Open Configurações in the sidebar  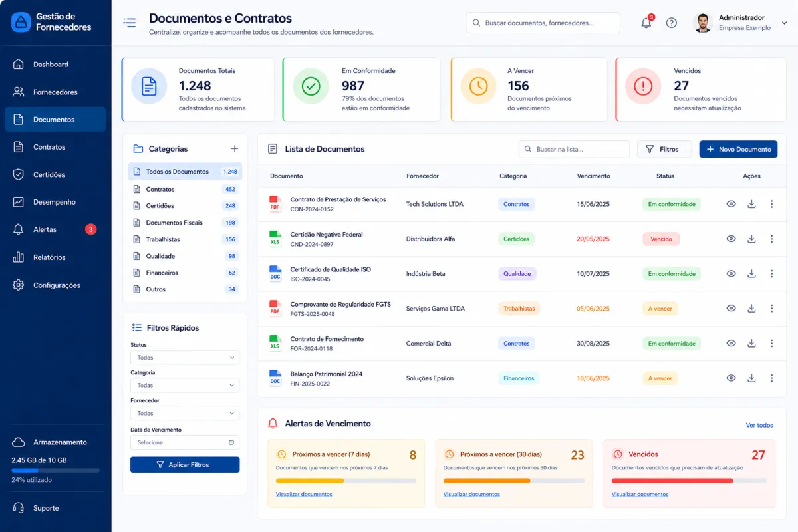coord(55,285)
